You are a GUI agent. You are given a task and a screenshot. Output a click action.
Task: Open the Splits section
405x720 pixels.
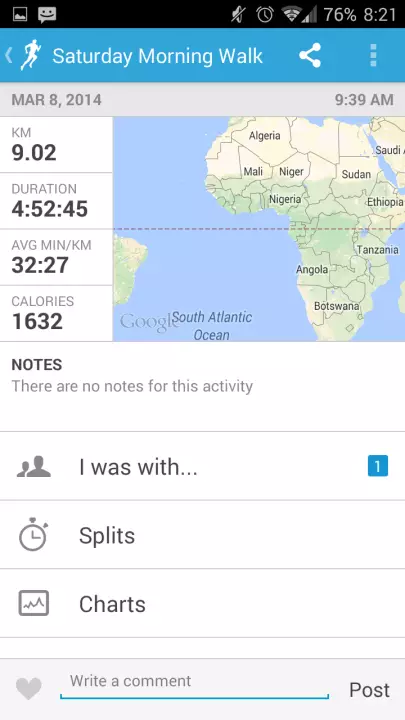[202, 535]
